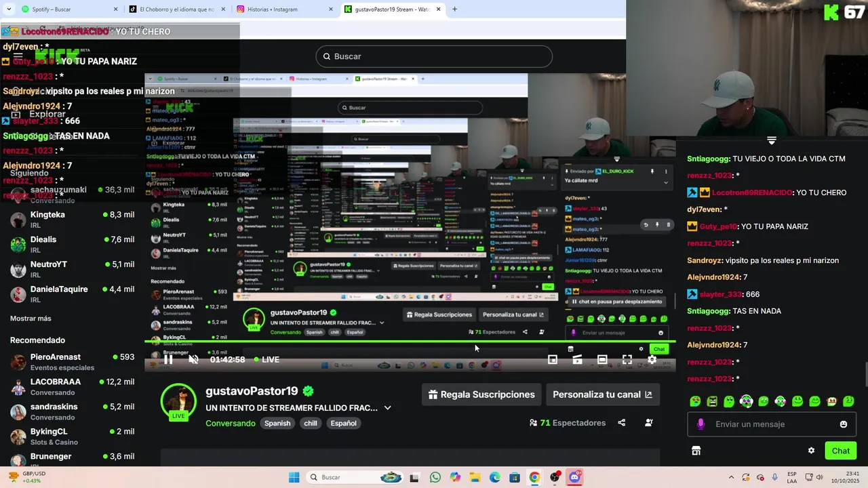The height and width of the screenshot is (488, 868).
Task: Pause the live stream playback
Action: click(168, 359)
